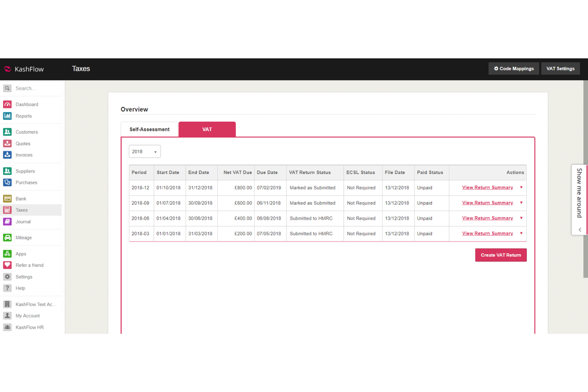Click Create VAT Return button
Image resolution: width=588 pixels, height=392 pixels.
(x=501, y=255)
